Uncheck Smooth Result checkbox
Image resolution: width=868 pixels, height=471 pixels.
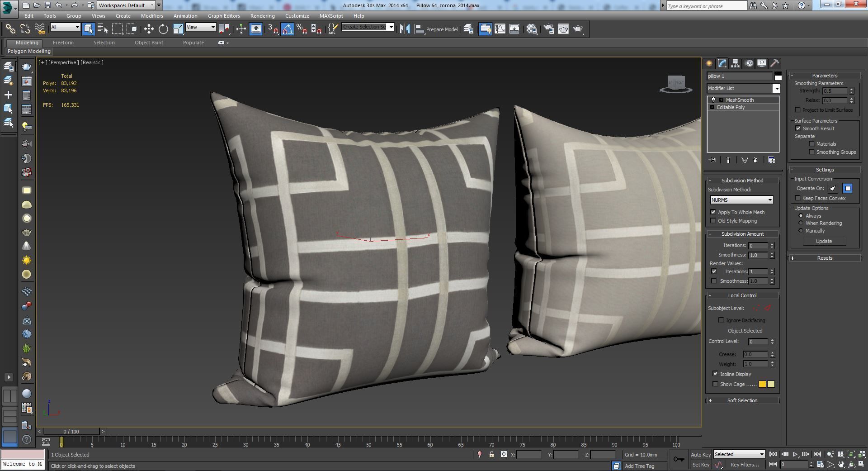(798, 128)
